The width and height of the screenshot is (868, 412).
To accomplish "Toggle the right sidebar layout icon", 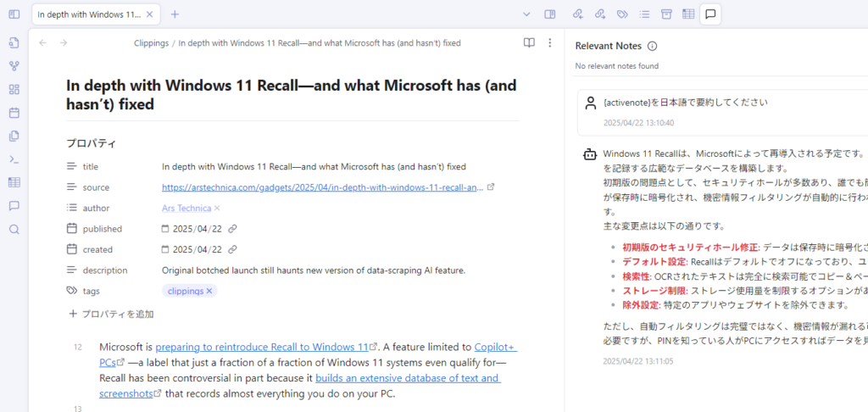I will pos(549,14).
